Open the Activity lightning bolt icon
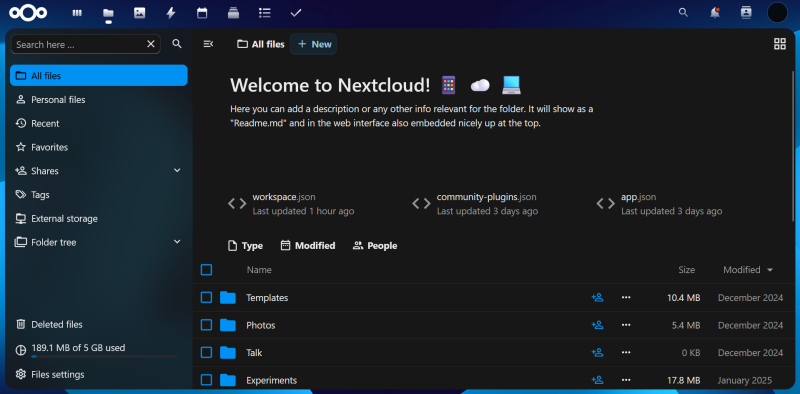Image resolution: width=800 pixels, height=394 pixels. [171, 13]
